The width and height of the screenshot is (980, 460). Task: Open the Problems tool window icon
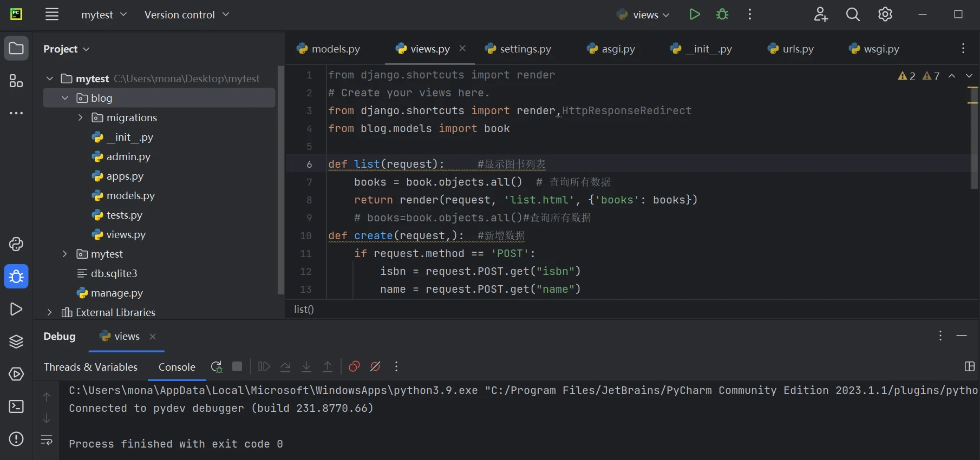(x=16, y=439)
